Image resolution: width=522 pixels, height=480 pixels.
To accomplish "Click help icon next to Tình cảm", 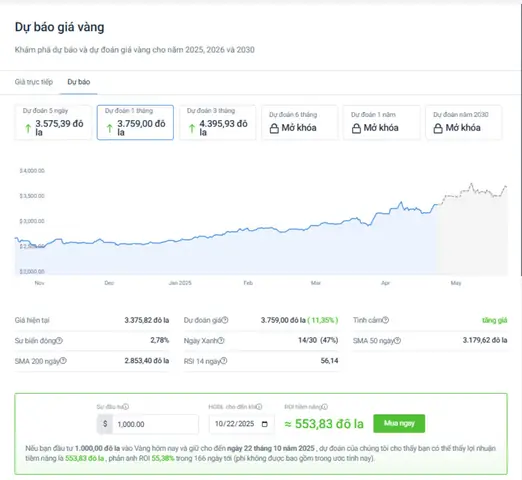I will pyautogui.click(x=385, y=320).
